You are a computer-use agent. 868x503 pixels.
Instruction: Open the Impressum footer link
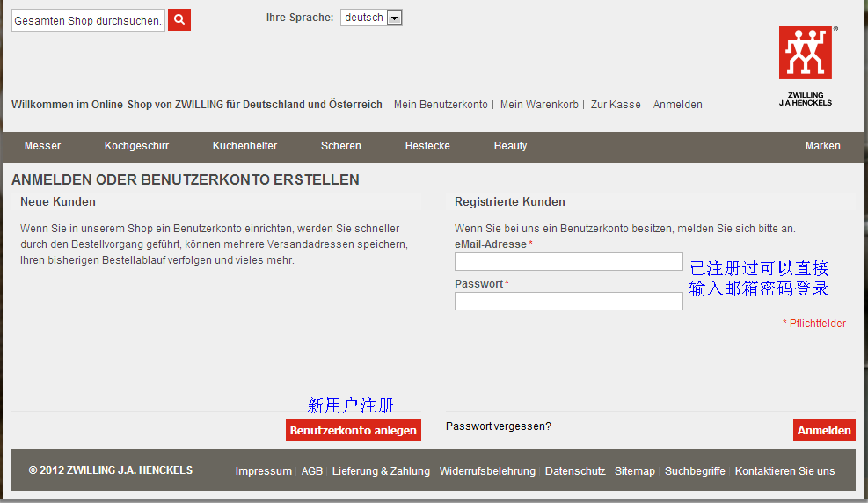click(x=263, y=471)
